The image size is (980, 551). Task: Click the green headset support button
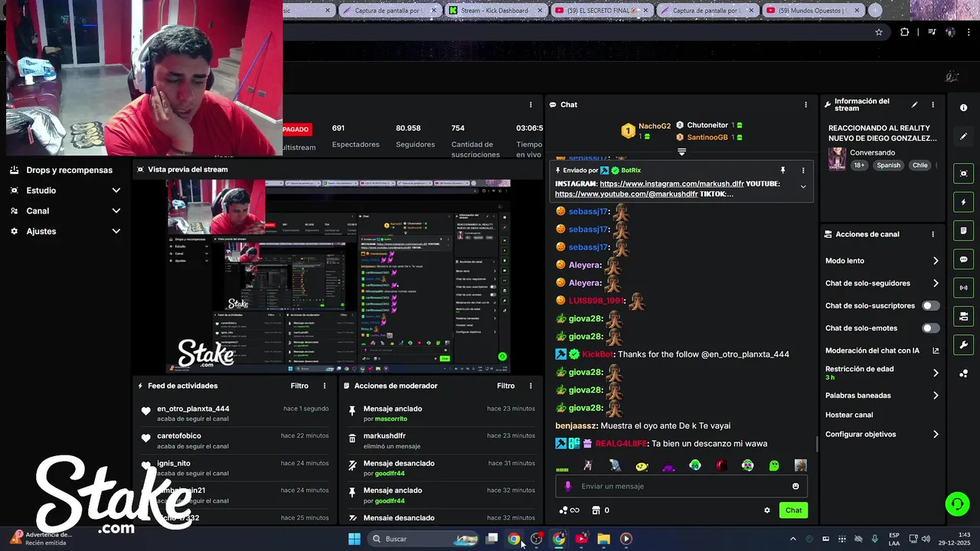click(957, 504)
